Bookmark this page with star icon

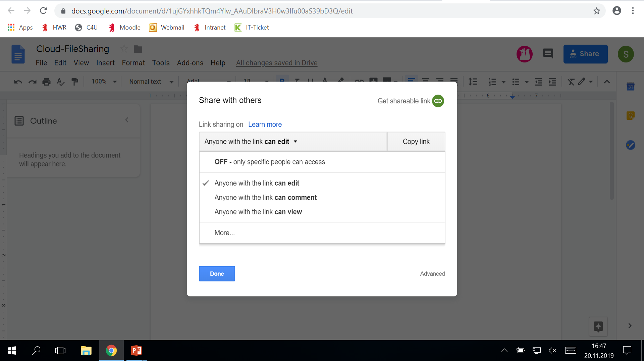click(x=596, y=11)
